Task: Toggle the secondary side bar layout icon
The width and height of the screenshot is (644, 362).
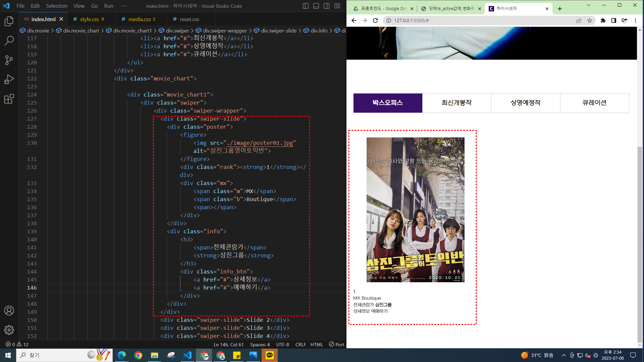Action: [x=326, y=6]
